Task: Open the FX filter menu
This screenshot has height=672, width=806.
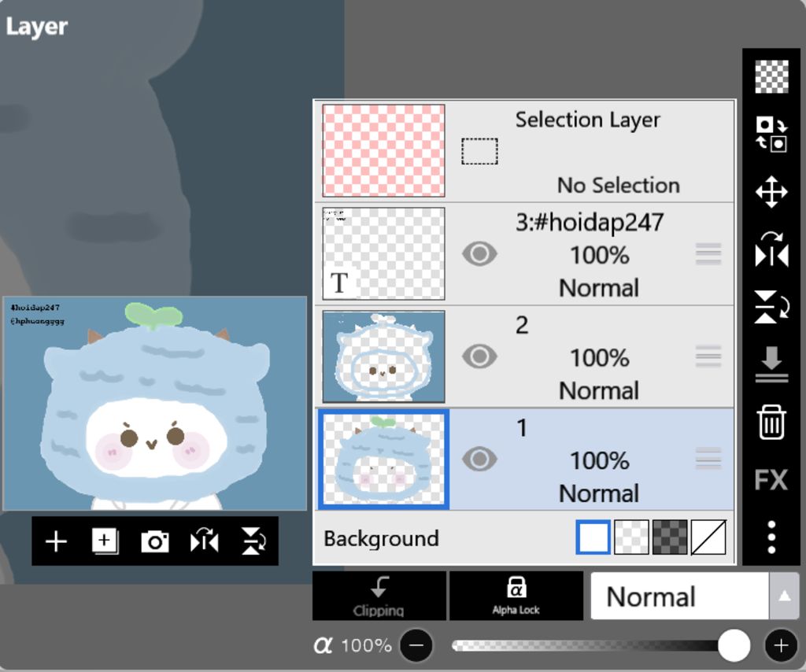Action: pyautogui.click(x=771, y=480)
